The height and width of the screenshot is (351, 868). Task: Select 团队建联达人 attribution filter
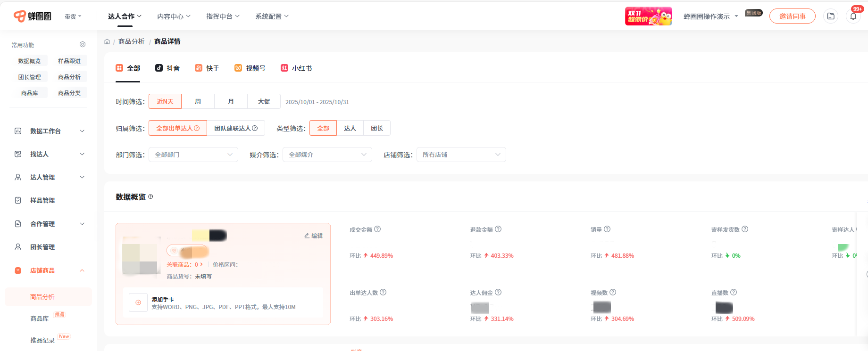click(x=235, y=128)
